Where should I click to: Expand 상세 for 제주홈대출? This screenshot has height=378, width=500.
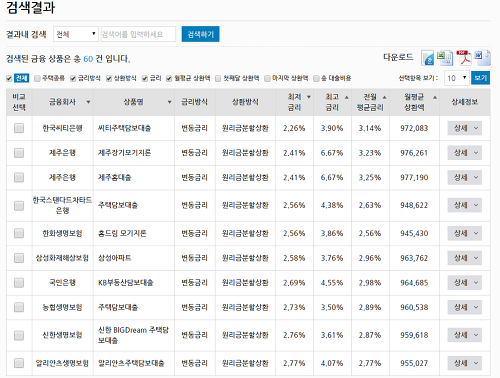(x=465, y=177)
